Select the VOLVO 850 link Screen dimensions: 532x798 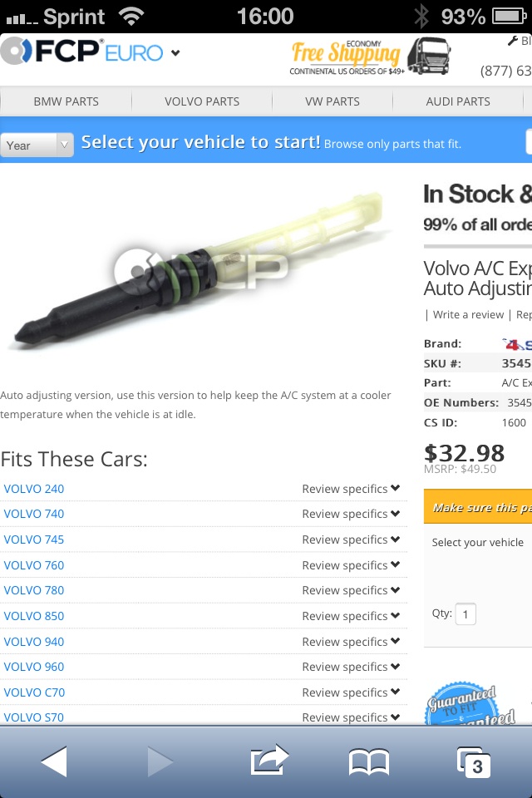(x=34, y=616)
